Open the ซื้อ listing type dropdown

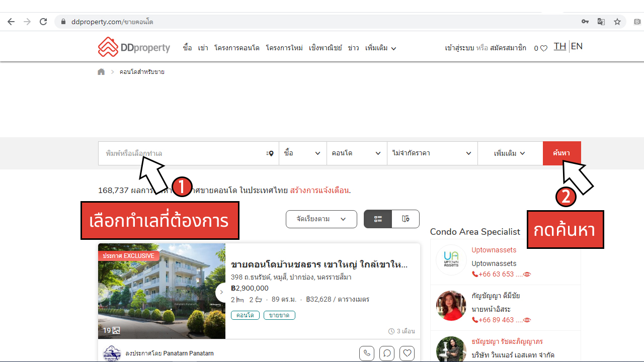(x=302, y=153)
